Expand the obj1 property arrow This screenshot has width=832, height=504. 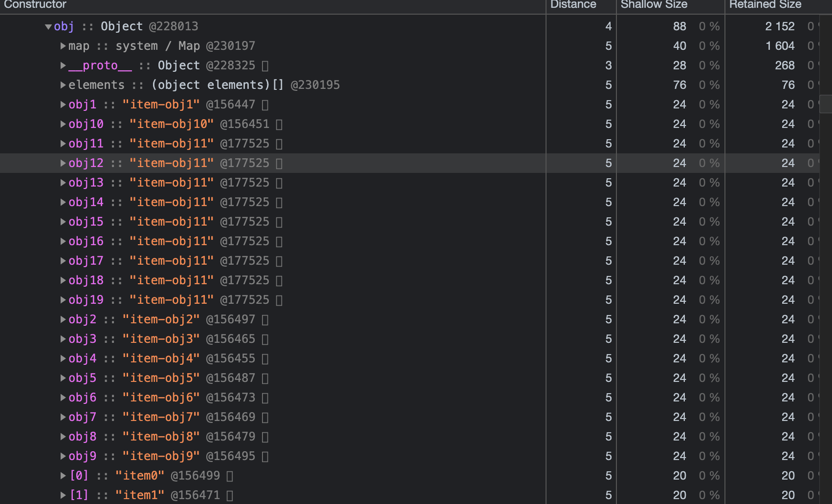pos(63,105)
